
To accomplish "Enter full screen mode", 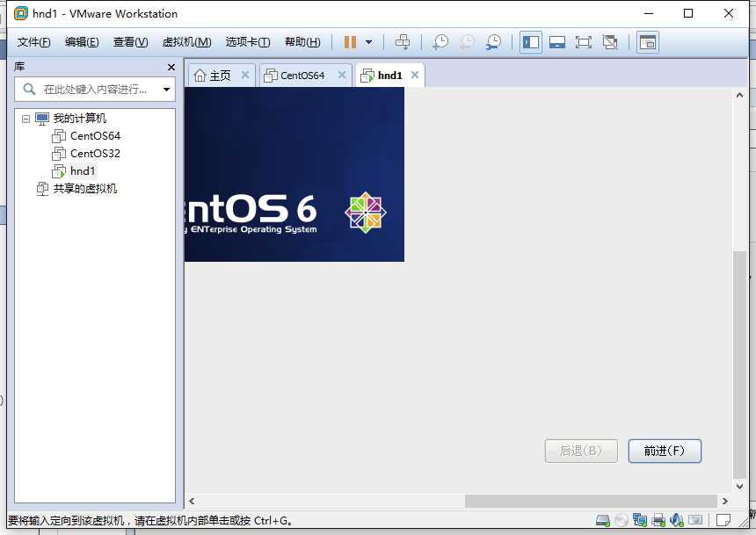I will coord(584,42).
